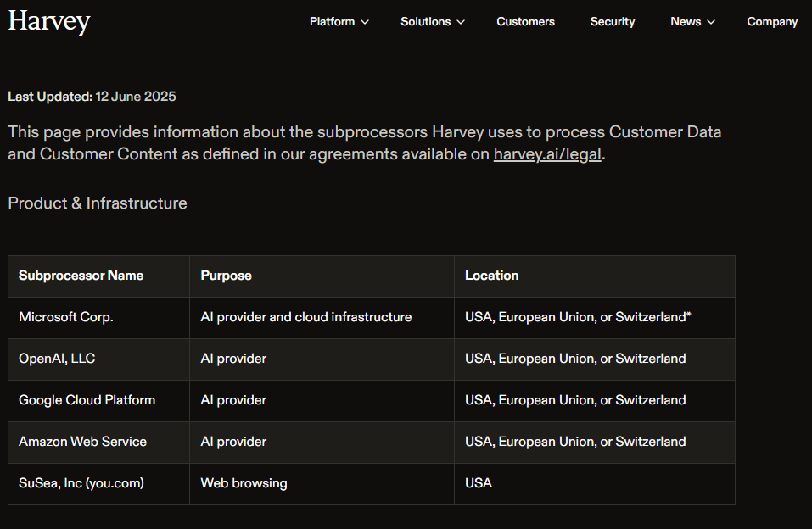This screenshot has width=812, height=529.
Task: Click the SuSea, Inc (you.com) cell
Action: coord(99,483)
